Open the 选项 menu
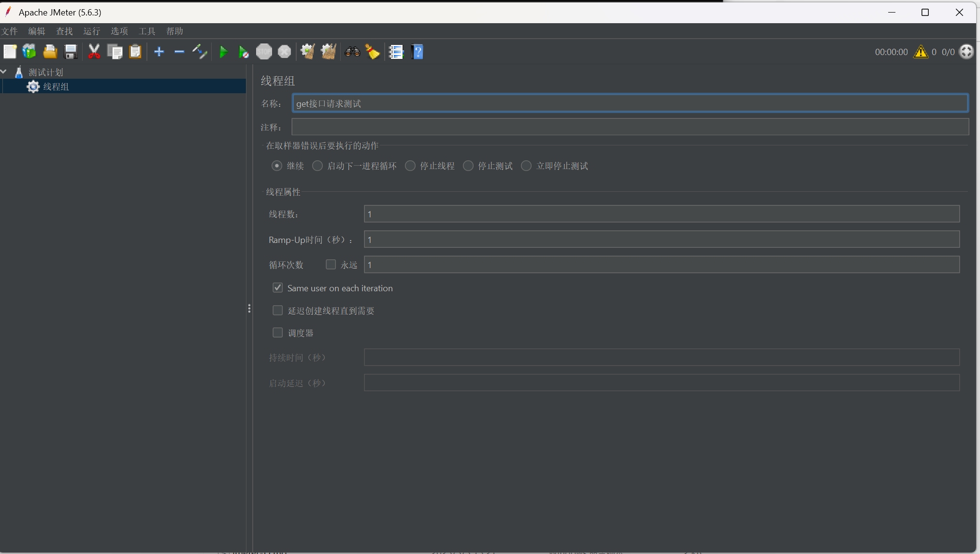The image size is (980, 554). point(119,31)
